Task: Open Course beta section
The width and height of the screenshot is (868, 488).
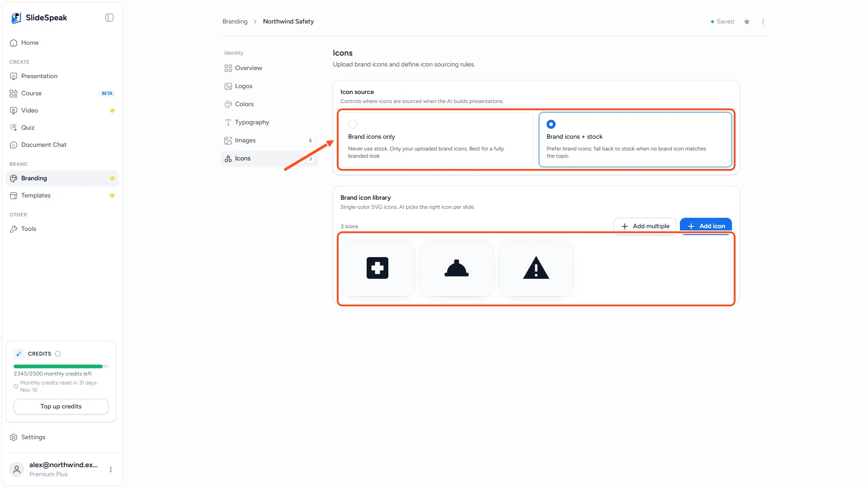Action: (62, 93)
